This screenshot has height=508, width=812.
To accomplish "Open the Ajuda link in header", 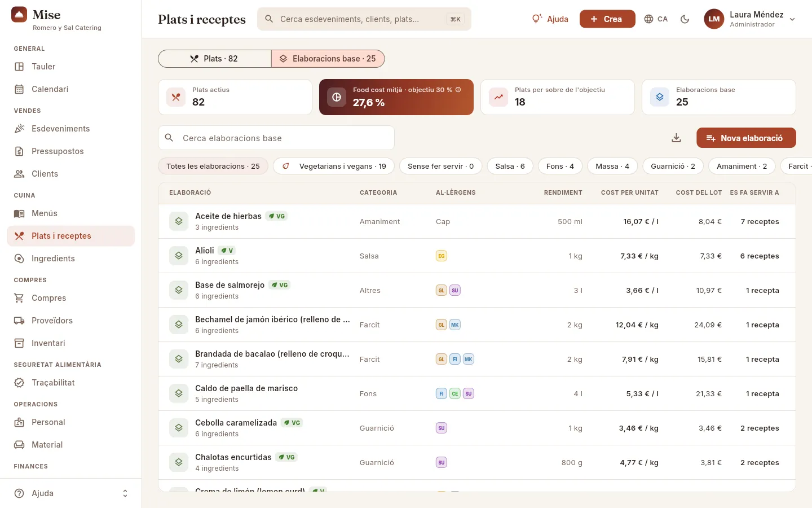I will pyautogui.click(x=550, y=19).
